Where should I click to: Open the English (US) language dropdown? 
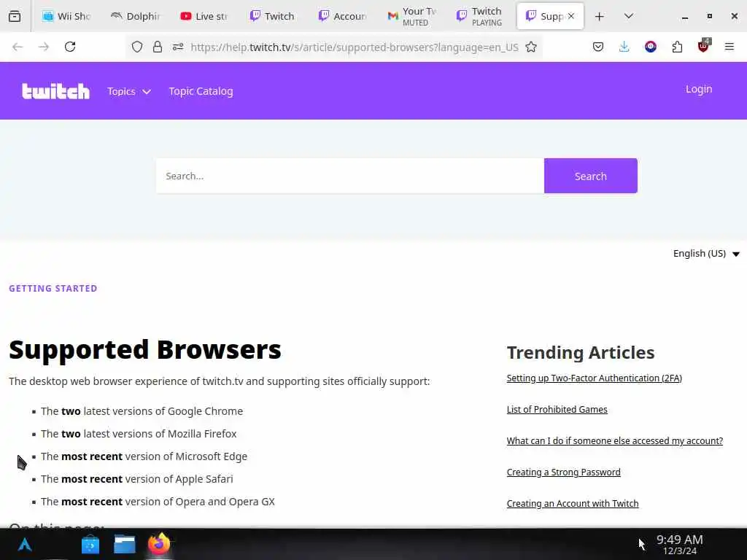pyautogui.click(x=706, y=253)
